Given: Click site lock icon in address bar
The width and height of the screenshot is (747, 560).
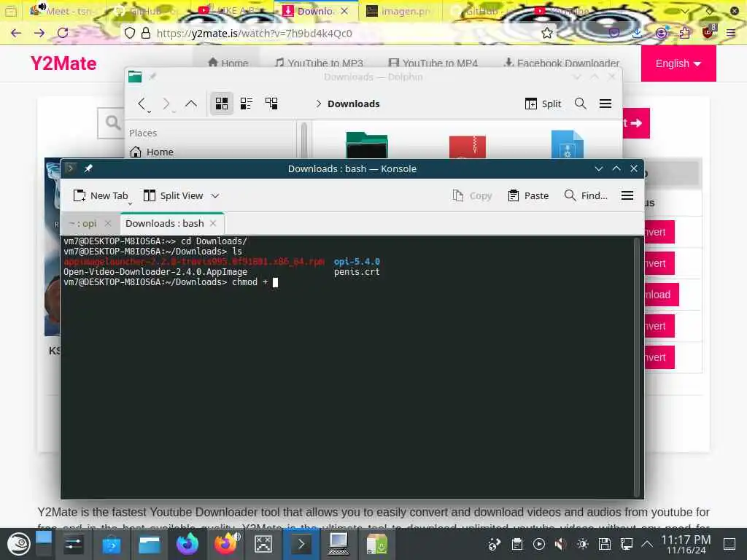Looking at the screenshot, I should [x=146, y=33].
